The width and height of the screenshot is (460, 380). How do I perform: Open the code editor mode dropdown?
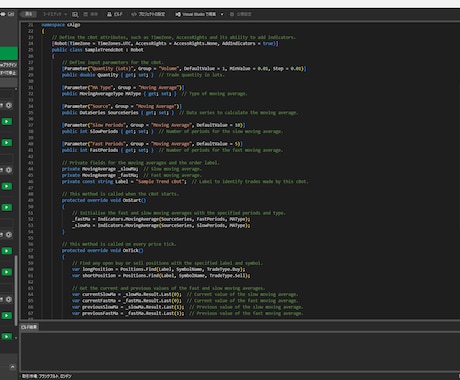pyautogui.click(x=55, y=14)
